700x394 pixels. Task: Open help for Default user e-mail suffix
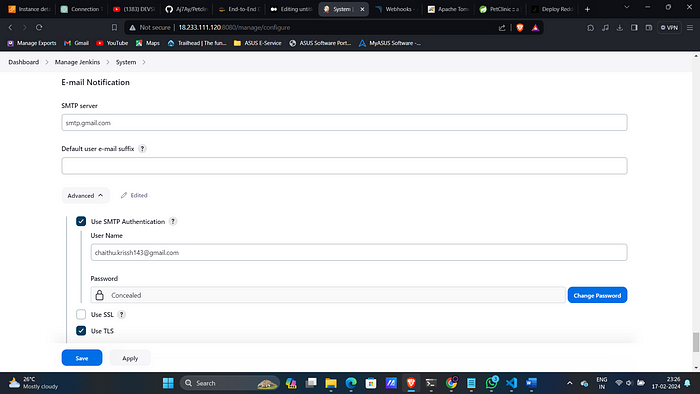tap(142, 149)
